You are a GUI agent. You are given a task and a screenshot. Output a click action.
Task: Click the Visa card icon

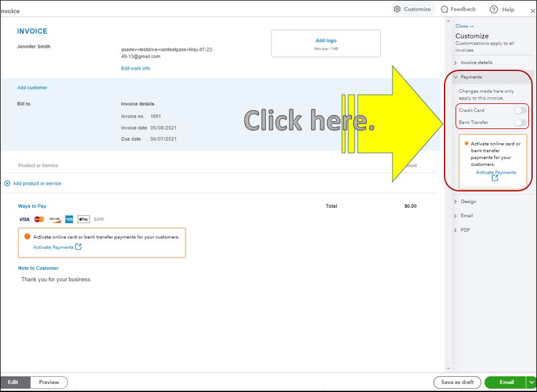tap(24, 220)
